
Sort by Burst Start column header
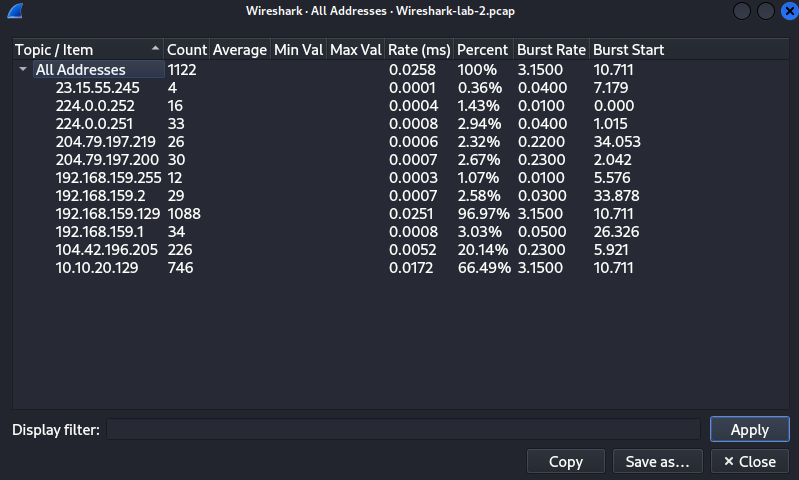coord(628,49)
